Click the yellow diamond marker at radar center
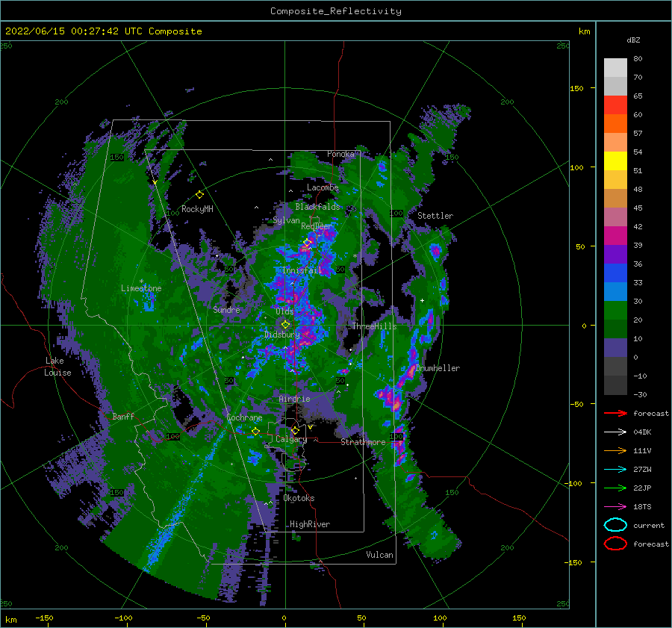Screen dimensions: 672x628 pos(285,325)
